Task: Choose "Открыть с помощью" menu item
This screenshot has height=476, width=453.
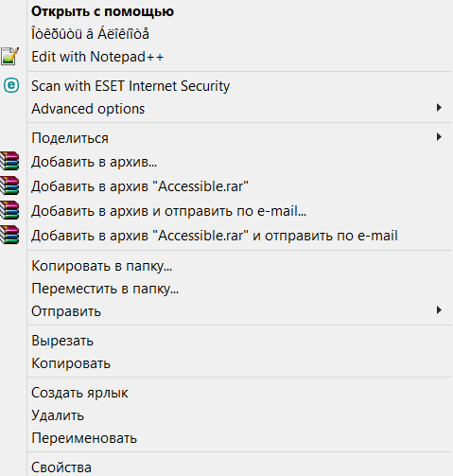Action: click(x=102, y=11)
